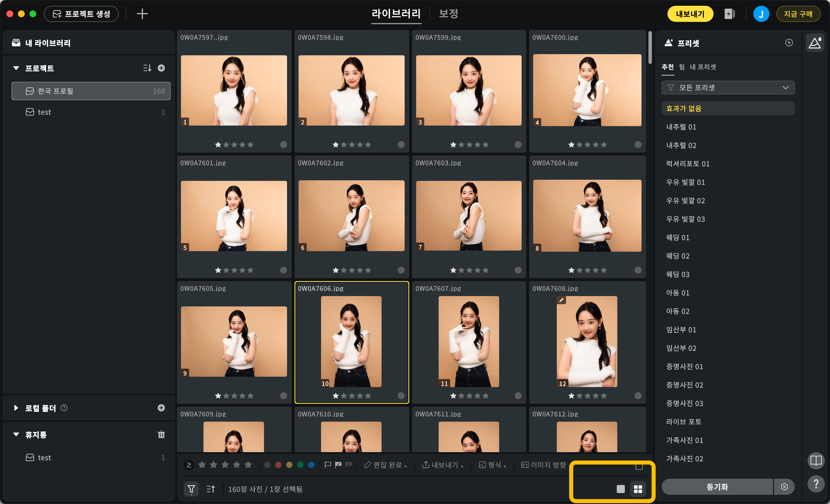Select the 추천 presets tab
Viewport: 830px width, 504px height.
(668, 67)
